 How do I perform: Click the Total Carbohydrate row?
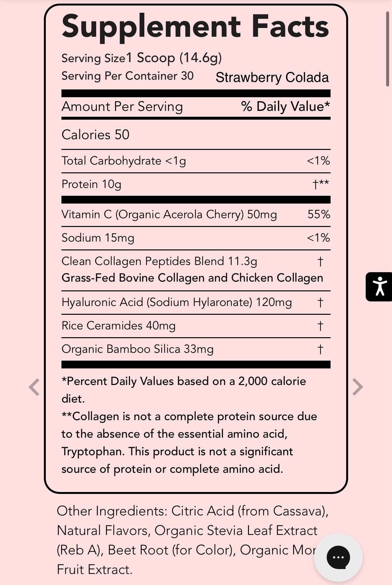(x=196, y=161)
